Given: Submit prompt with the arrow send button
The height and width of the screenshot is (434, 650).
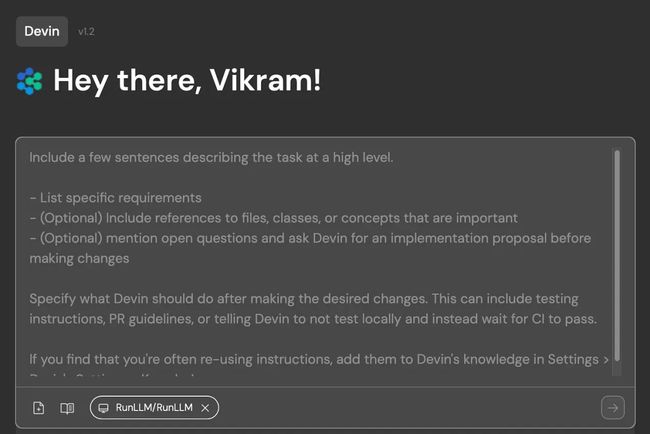Looking at the screenshot, I should point(613,408).
